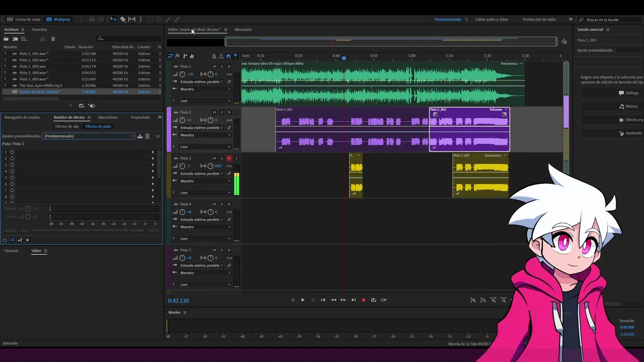Open file folder icon in Archivos panel
Viewport: 644px width, 362px height.
point(7,39)
